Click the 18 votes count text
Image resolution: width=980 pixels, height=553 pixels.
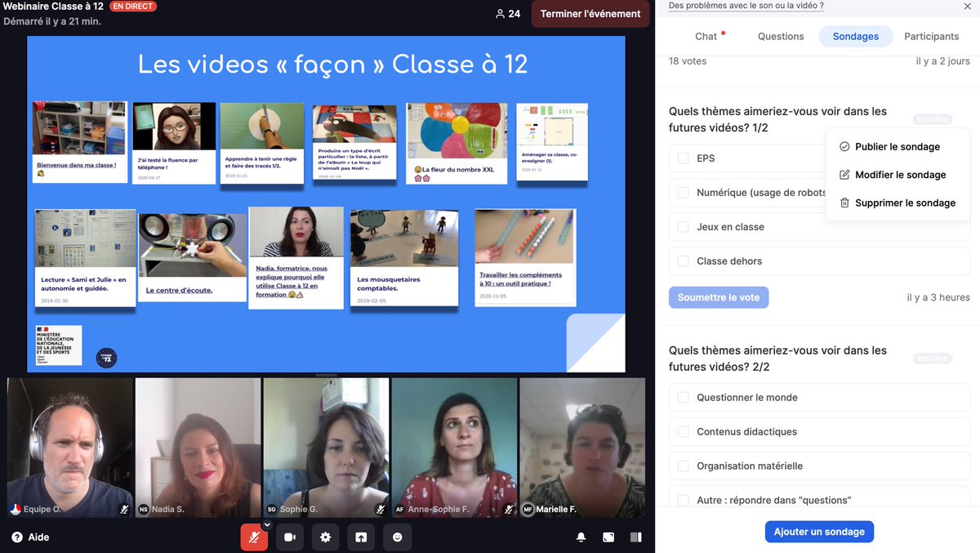point(688,61)
